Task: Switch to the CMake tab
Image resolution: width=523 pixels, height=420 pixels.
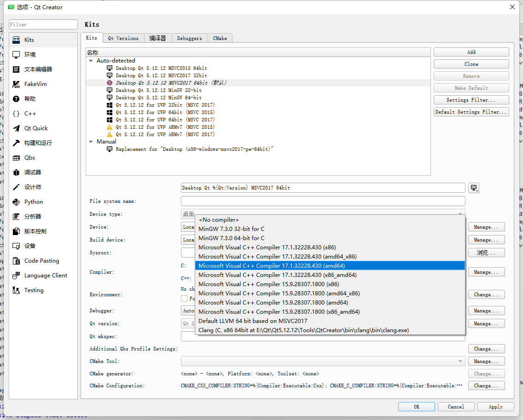Action: pos(220,38)
